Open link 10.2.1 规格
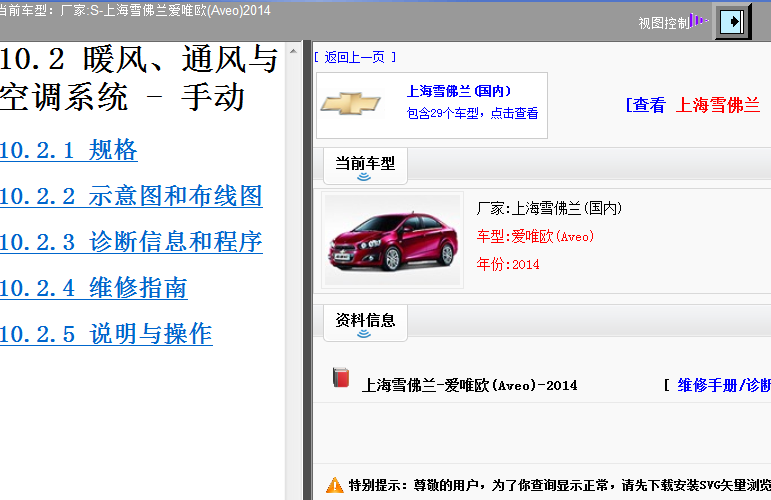The height and width of the screenshot is (500, 771). (x=68, y=150)
